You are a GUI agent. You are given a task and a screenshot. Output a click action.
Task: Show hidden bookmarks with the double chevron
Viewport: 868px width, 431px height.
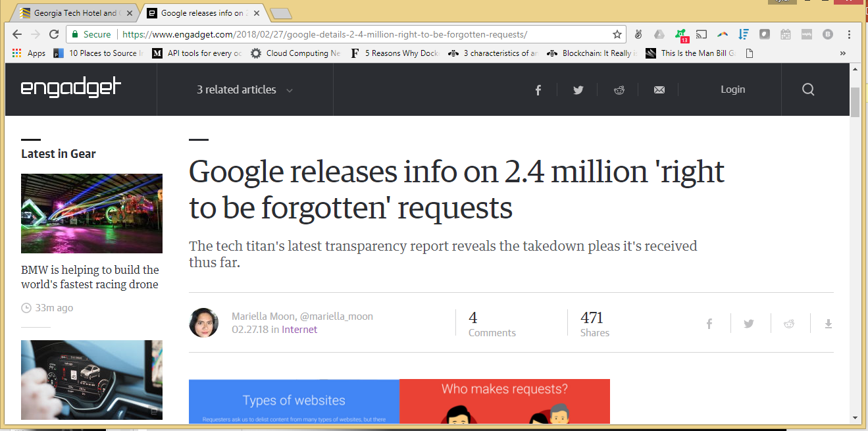coord(843,53)
